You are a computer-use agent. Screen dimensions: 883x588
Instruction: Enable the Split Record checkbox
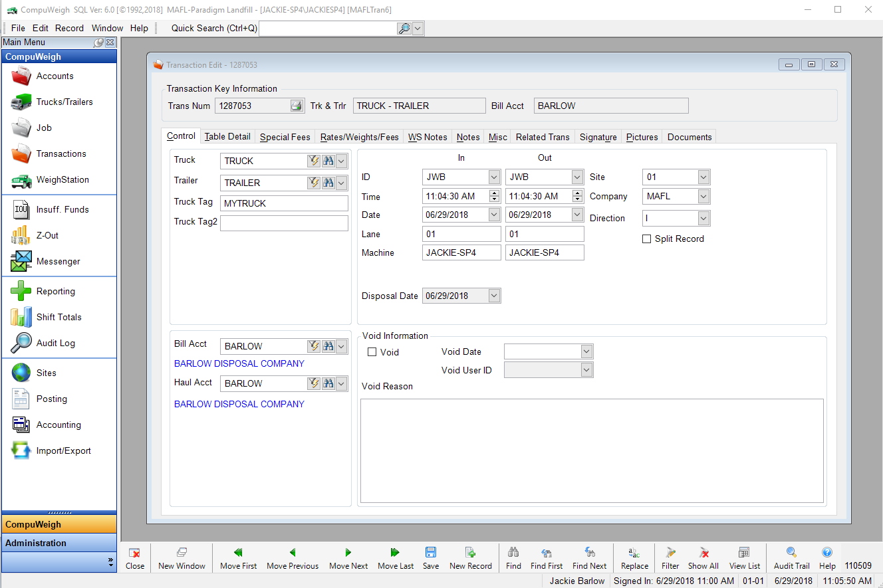click(x=646, y=239)
